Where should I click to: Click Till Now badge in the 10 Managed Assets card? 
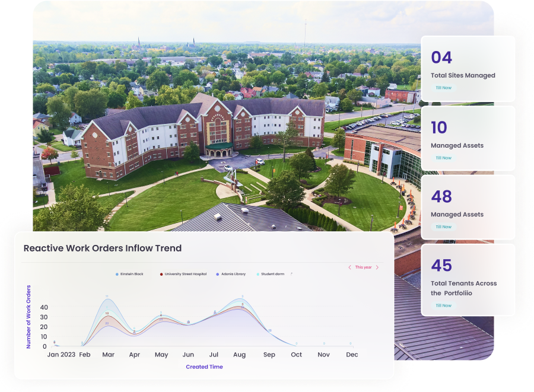443,158
